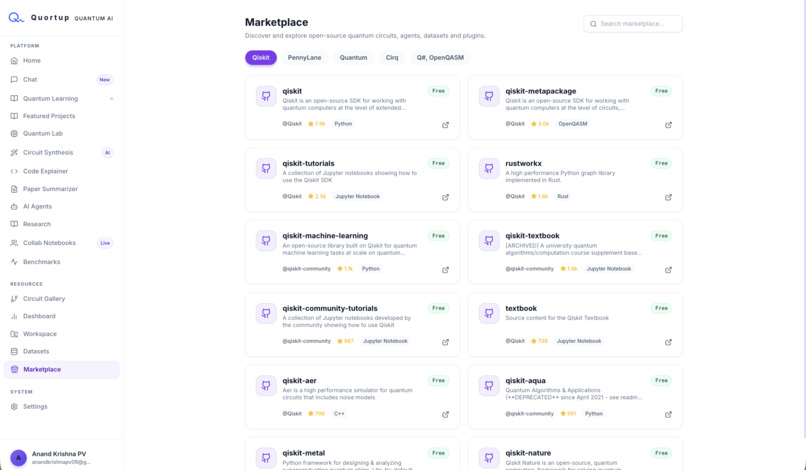Viewport: 806px width, 470px height.
Task: Click the Search marketplace input field
Action: pos(633,24)
